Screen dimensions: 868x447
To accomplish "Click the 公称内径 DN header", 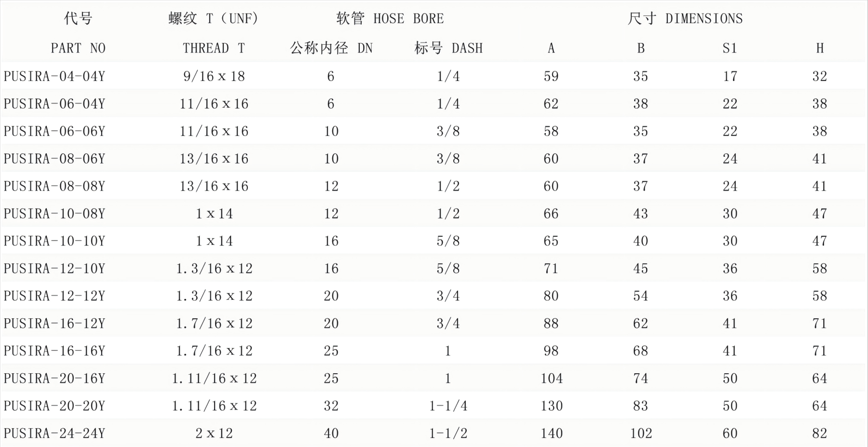I will tap(331, 48).
